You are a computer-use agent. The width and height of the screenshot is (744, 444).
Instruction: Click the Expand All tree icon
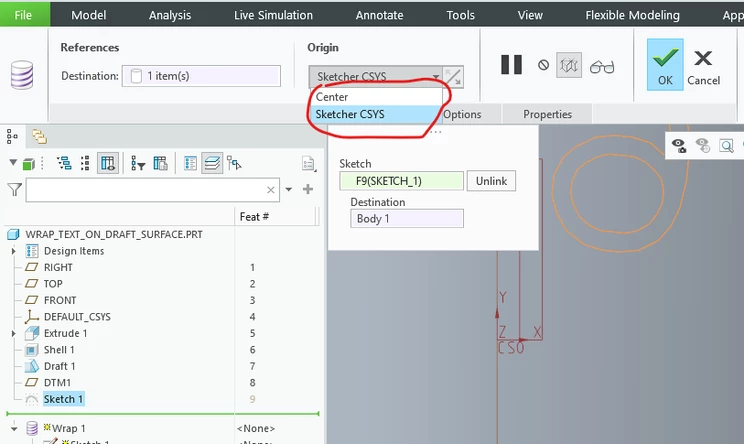coord(64,163)
